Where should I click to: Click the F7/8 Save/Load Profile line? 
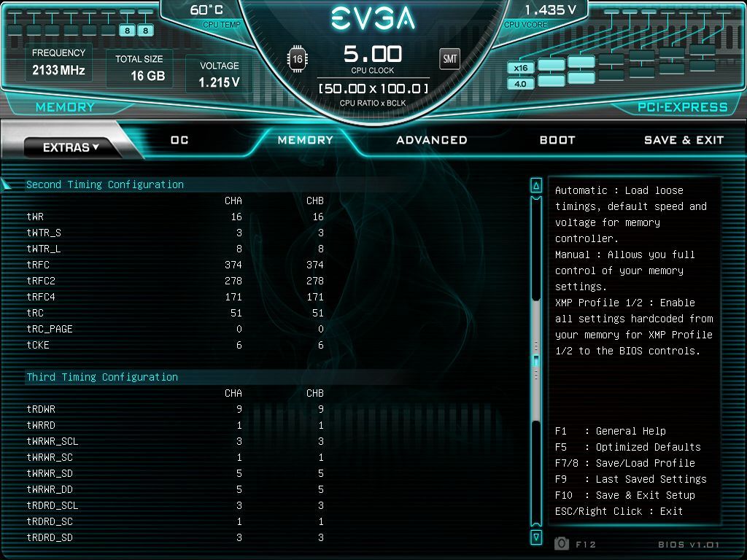pos(625,463)
